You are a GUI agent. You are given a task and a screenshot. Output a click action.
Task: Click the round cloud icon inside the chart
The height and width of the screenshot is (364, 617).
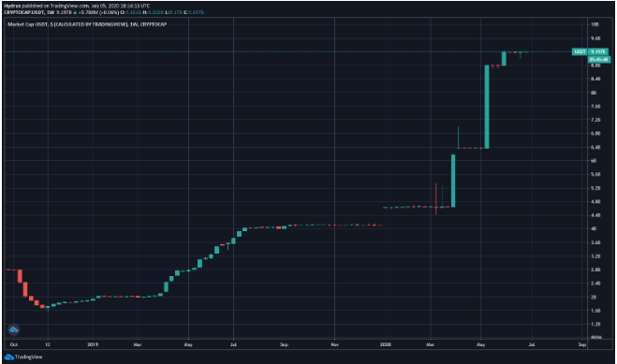[13, 329]
